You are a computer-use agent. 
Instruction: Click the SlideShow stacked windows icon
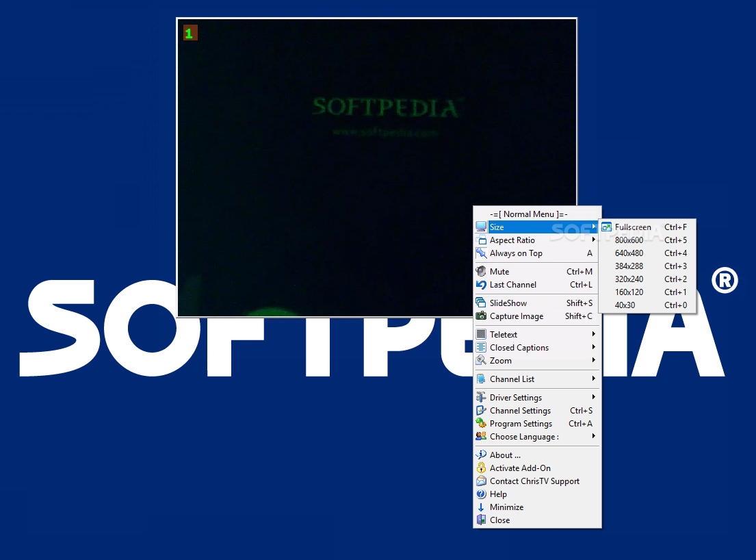pos(481,303)
